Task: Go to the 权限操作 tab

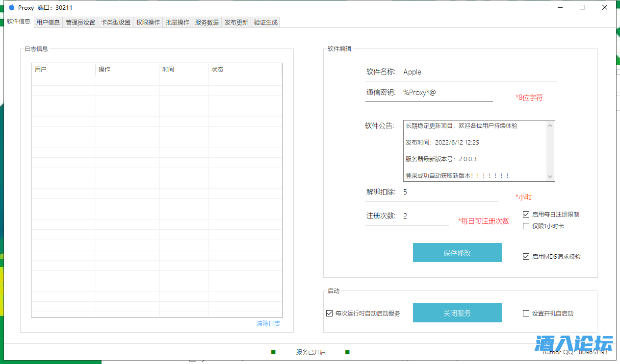Action: tap(148, 22)
